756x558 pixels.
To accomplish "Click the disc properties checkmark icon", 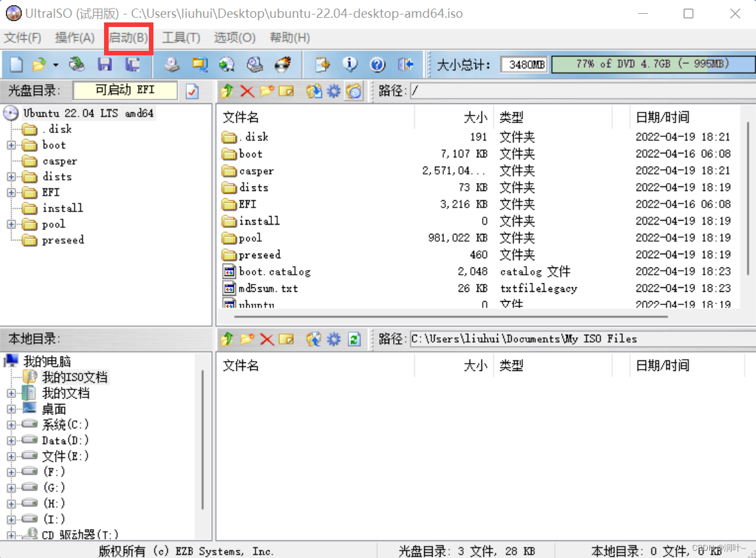I will pos(192,91).
